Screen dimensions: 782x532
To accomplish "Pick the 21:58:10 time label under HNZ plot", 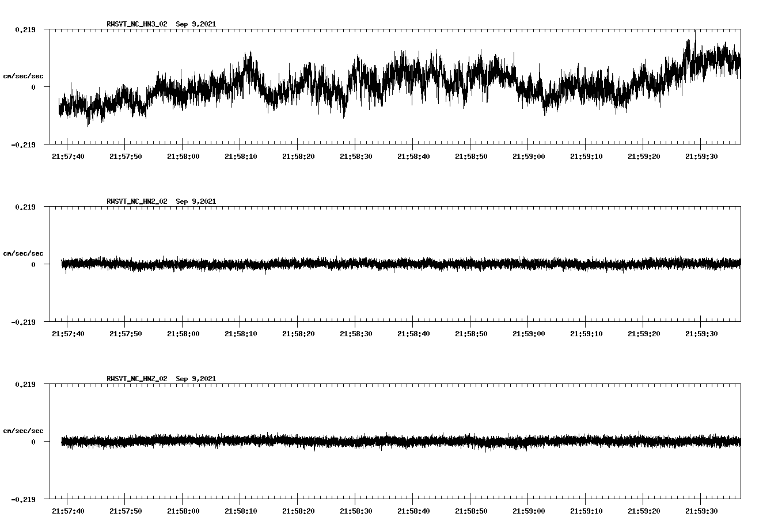I will 241,511.
